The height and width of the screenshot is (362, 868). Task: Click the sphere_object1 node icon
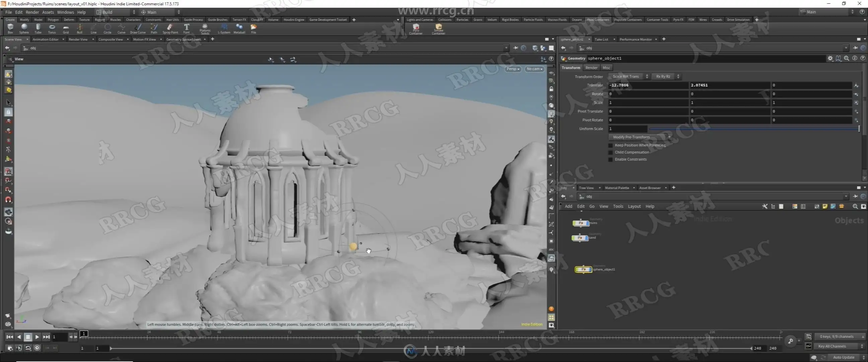click(x=583, y=269)
